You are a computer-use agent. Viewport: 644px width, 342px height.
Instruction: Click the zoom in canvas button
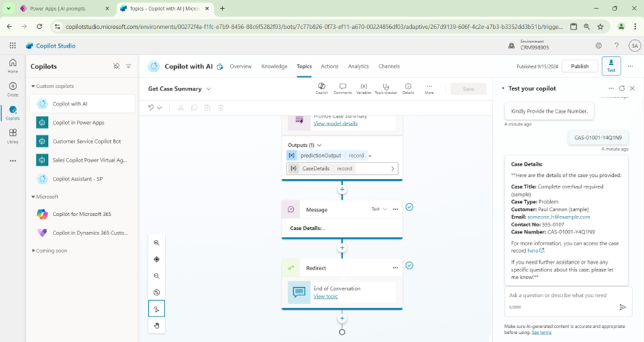[x=157, y=243]
